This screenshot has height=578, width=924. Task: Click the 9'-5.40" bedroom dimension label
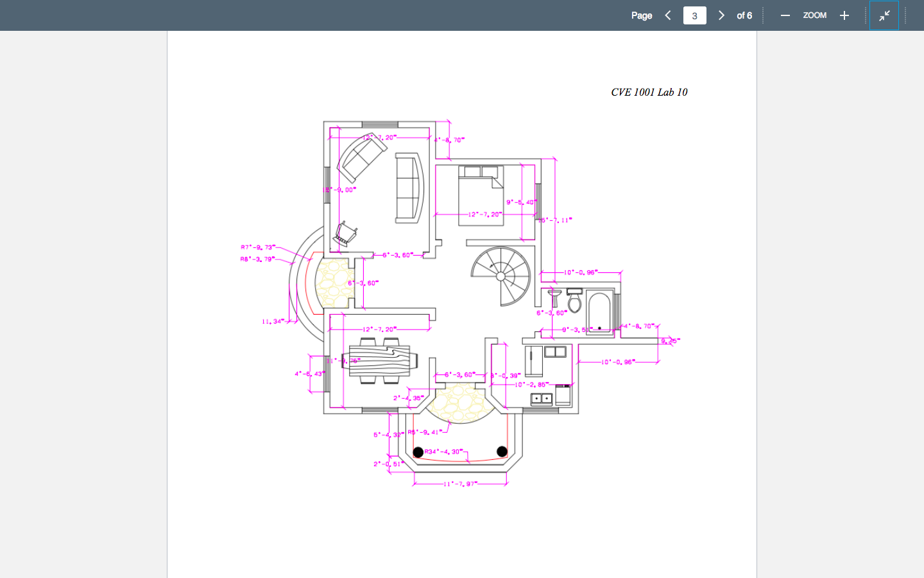pyautogui.click(x=522, y=202)
